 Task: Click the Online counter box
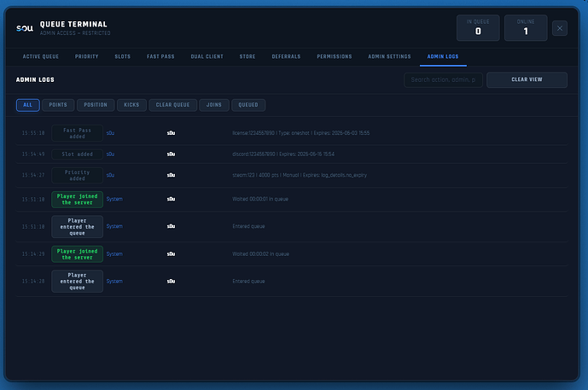[x=526, y=28]
